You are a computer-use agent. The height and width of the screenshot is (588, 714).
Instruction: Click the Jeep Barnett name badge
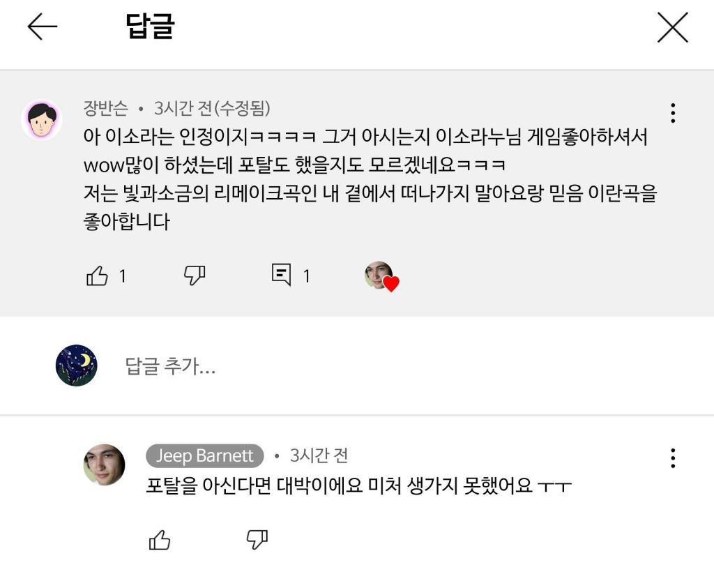pyautogui.click(x=204, y=456)
